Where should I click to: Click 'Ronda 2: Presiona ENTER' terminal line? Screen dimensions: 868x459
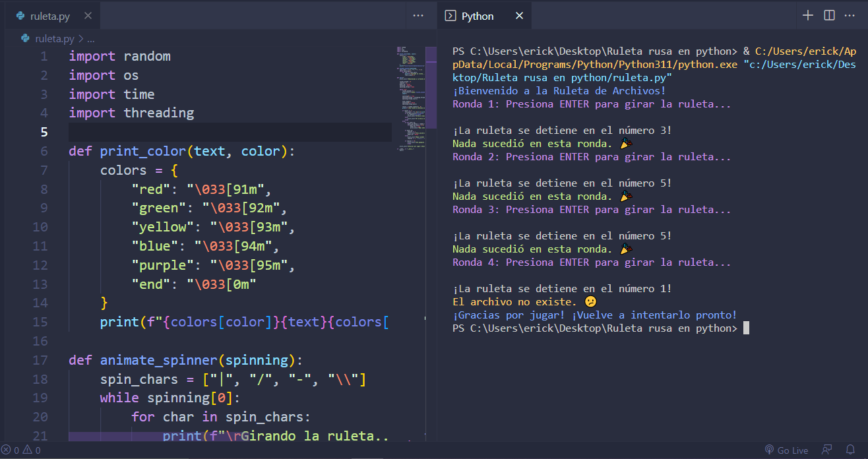pyautogui.click(x=592, y=156)
